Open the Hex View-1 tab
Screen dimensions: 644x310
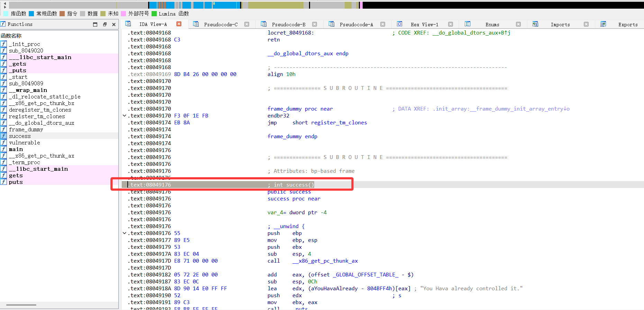424,25
